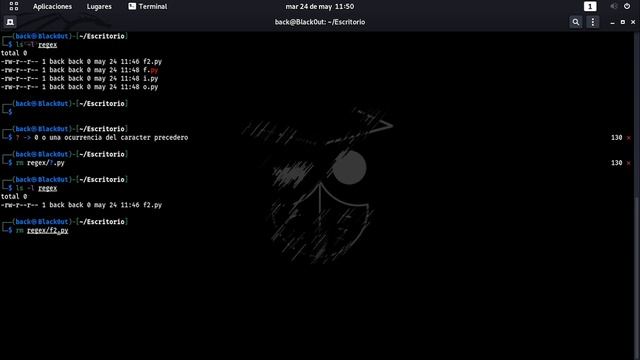Image resolution: width=640 pixels, height=360 pixels.
Task: Open the activities grid icon
Action: tap(13, 6)
